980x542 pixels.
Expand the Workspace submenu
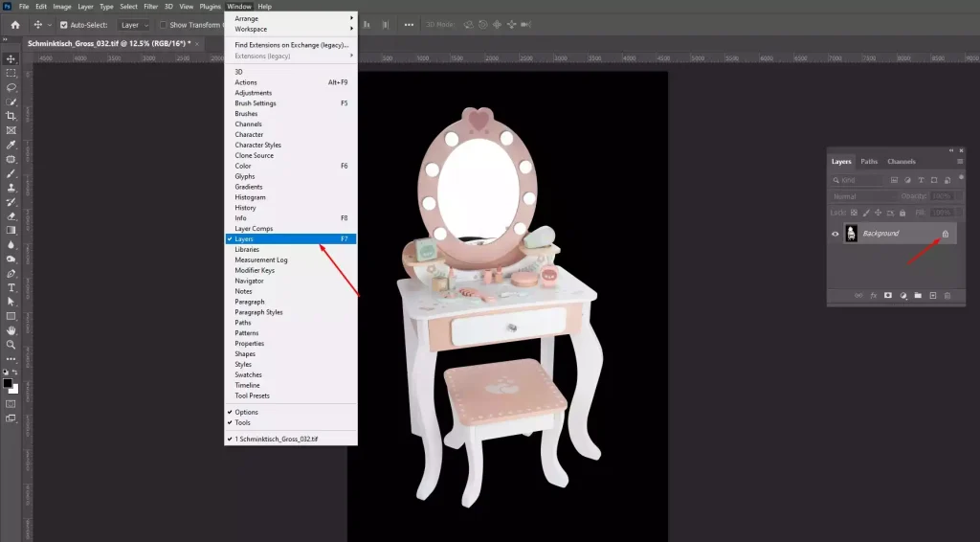click(291, 30)
